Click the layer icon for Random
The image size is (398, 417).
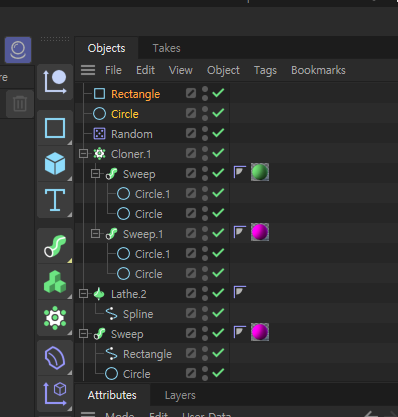pos(191,133)
